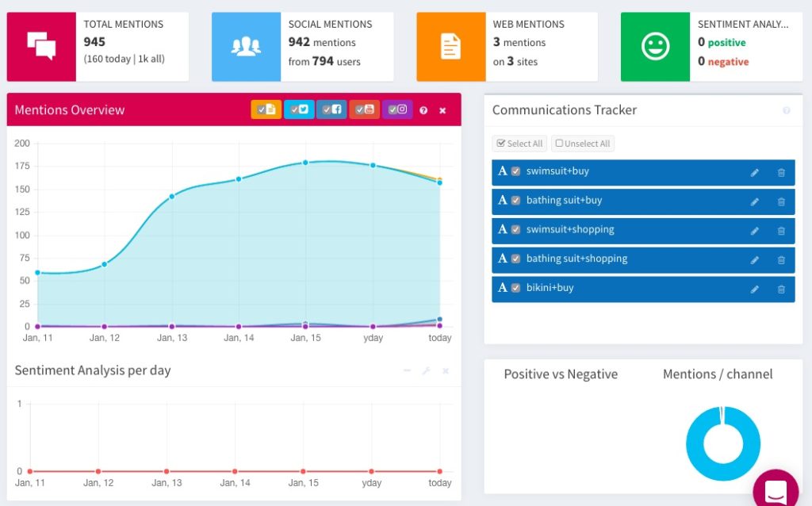Toggle the Instagram channel filter
This screenshot has height=506, width=812.
[x=397, y=109]
